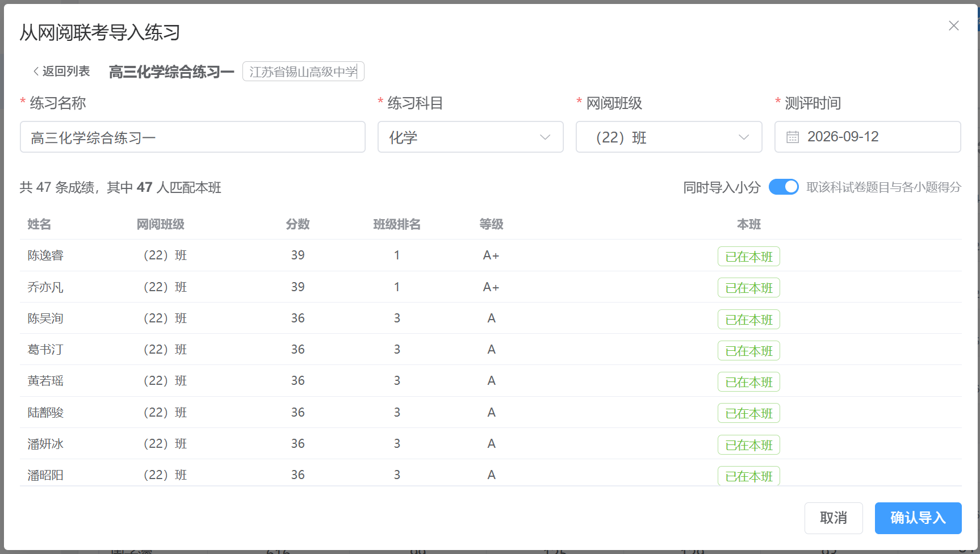Select student name 陈昊洵
980x554 pixels.
[45, 318]
